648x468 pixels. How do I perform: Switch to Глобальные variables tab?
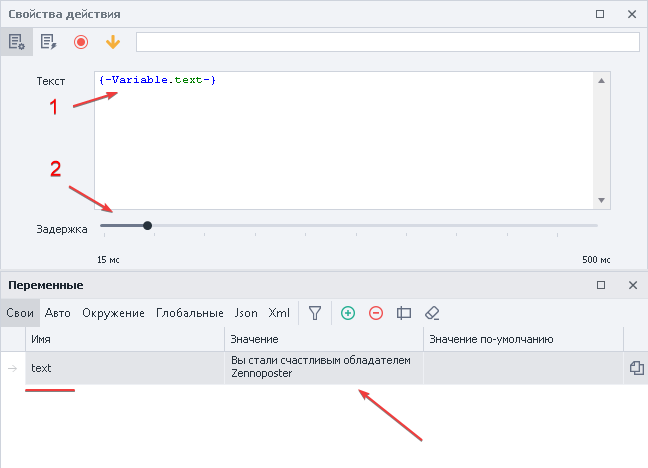190,313
